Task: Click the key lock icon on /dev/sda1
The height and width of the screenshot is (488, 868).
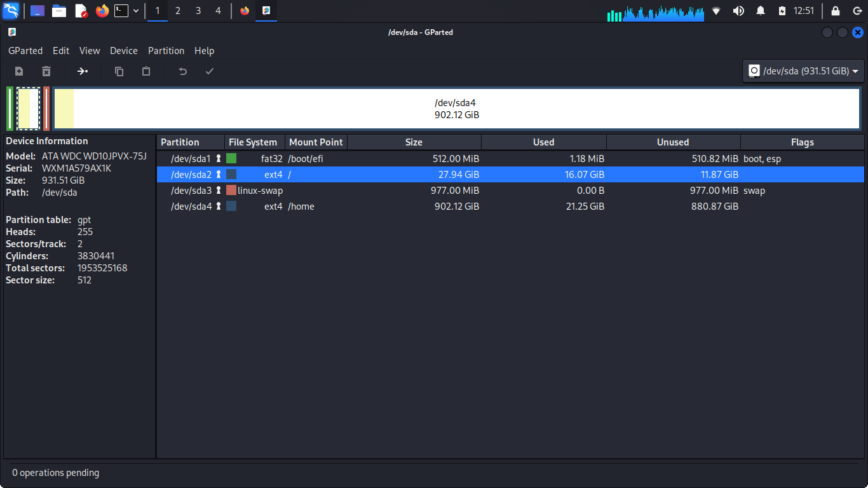Action: pyautogui.click(x=219, y=158)
